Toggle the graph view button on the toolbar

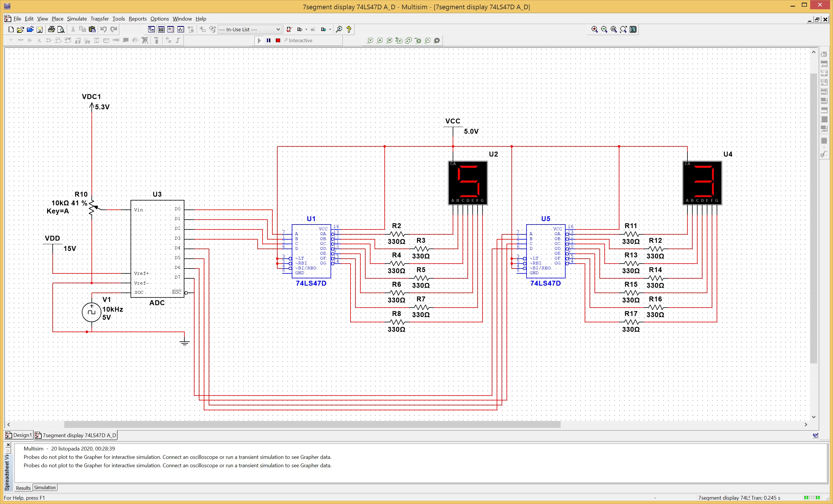click(x=181, y=30)
